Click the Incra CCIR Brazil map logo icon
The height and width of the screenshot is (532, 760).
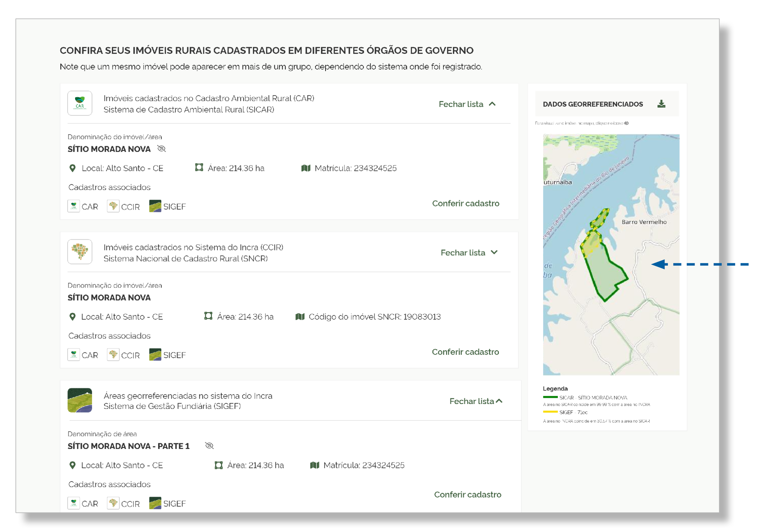[80, 252]
